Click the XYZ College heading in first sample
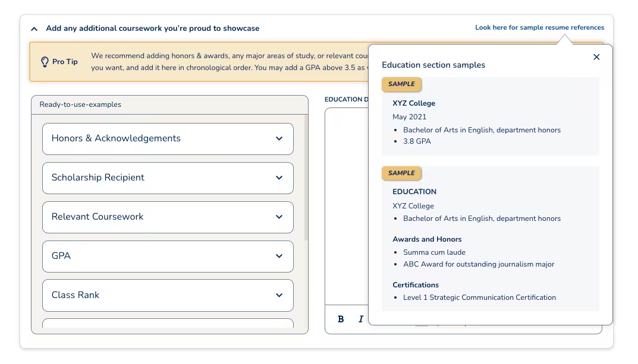The image size is (638, 364). coord(414,103)
